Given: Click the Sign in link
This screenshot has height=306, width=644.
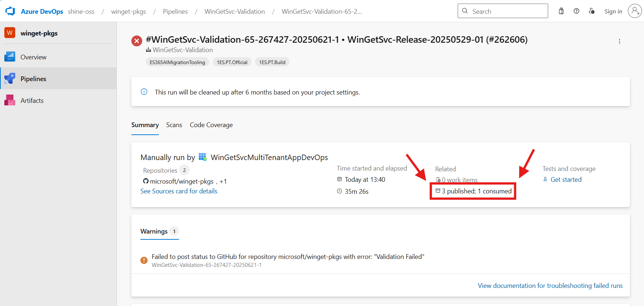Looking at the screenshot, I should pyautogui.click(x=613, y=11).
